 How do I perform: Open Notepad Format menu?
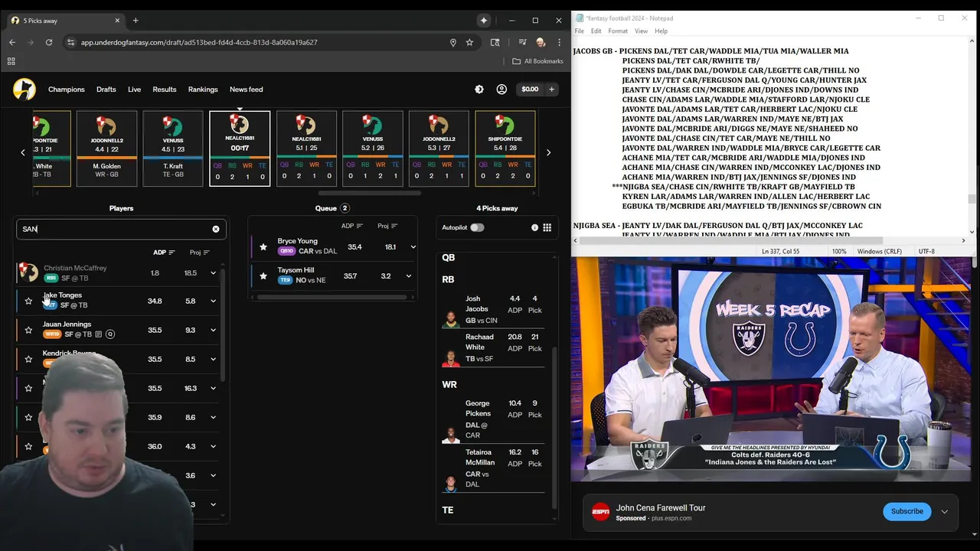coord(618,31)
